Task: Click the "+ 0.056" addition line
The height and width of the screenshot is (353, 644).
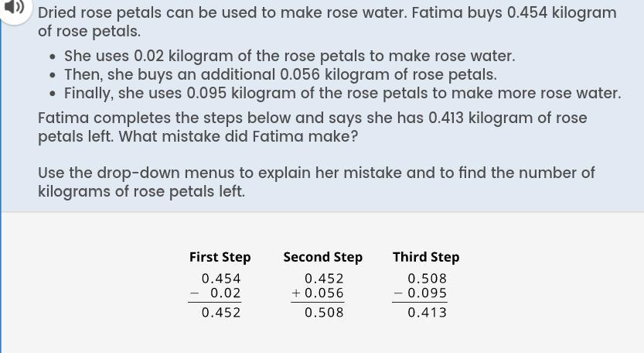Action: (318, 293)
